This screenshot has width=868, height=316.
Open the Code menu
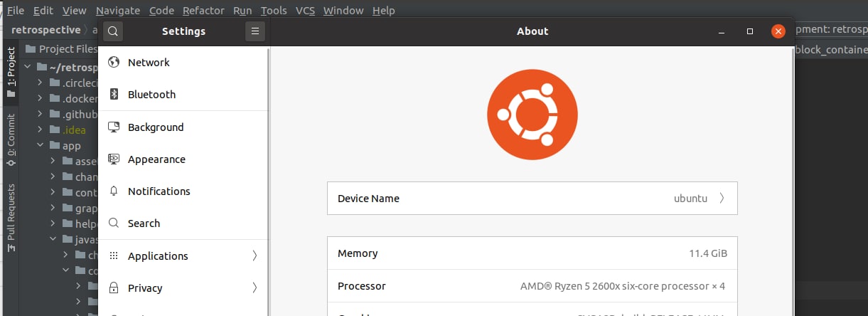(x=162, y=11)
